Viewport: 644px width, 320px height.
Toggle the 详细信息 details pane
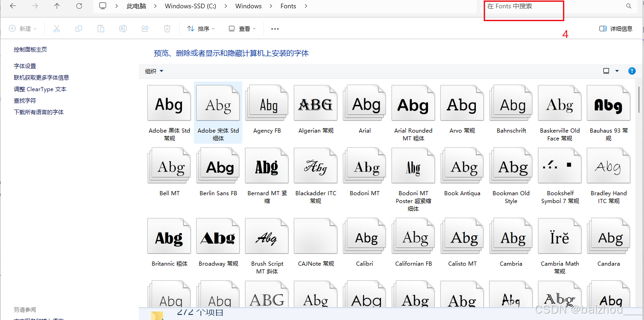(616, 29)
